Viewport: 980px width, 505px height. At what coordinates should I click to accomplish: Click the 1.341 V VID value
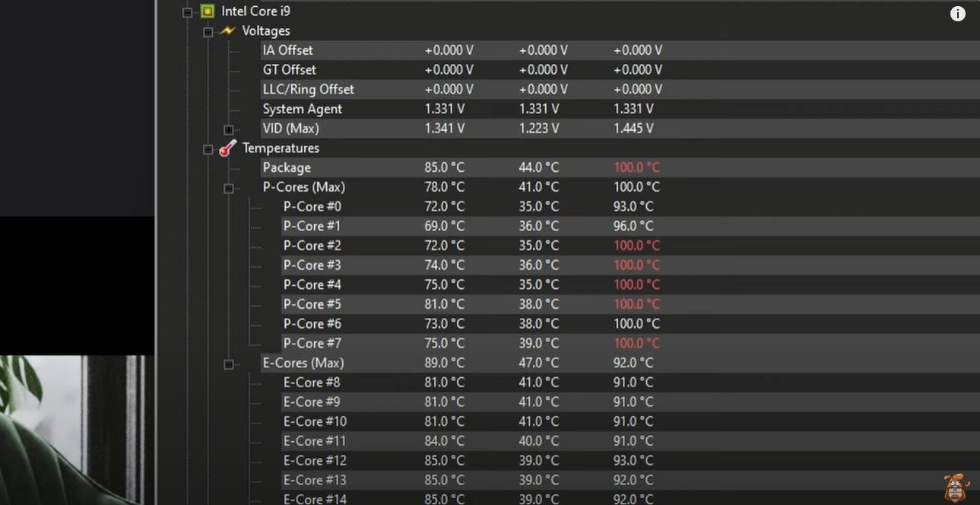pyautogui.click(x=444, y=129)
